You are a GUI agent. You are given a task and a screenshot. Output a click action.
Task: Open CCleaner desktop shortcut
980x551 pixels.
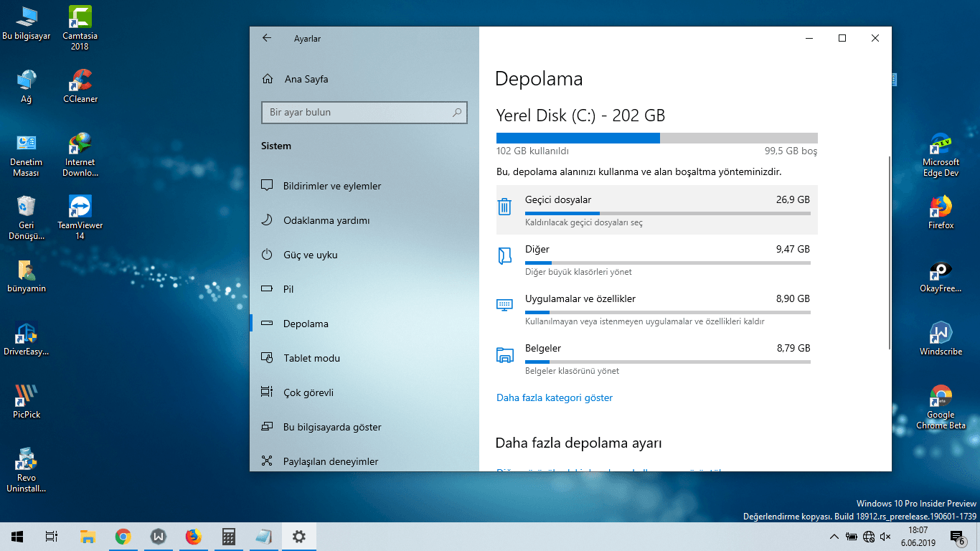(x=80, y=86)
